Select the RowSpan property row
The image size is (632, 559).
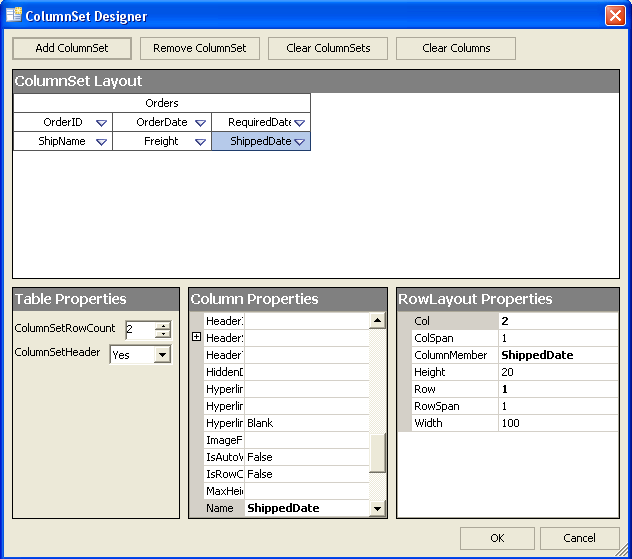coord(515,406)
